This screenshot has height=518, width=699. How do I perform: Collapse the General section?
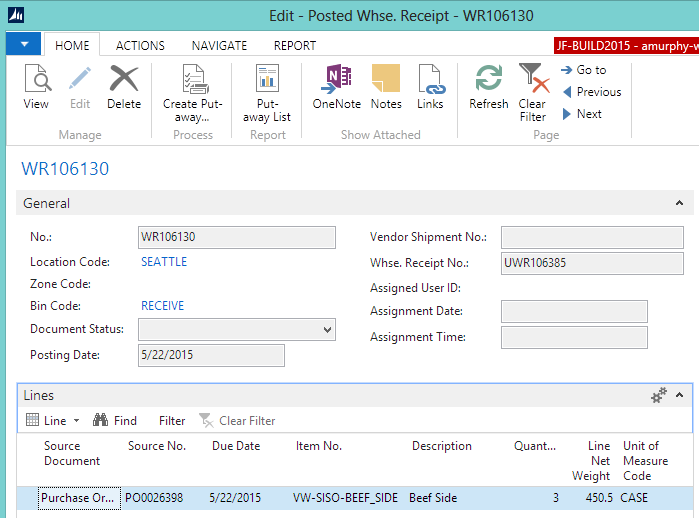680,203
